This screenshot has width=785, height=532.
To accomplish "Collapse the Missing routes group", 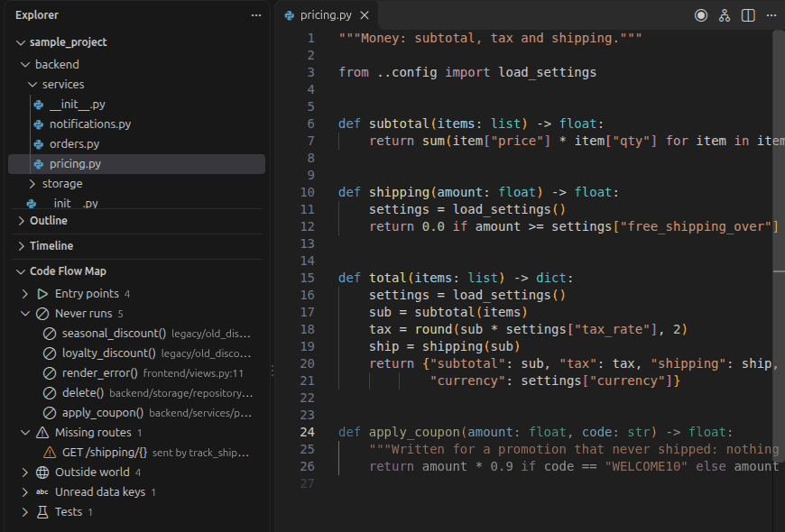I will click(x=25, y=433).
